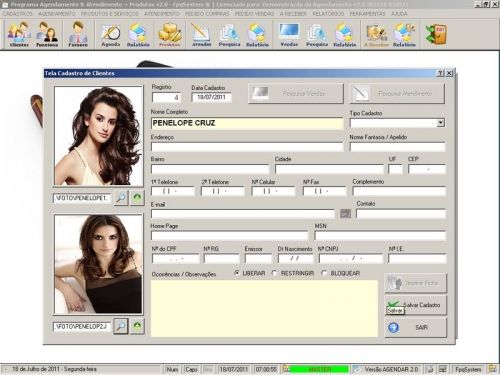
Task: Click the lower client photo thumbnail
Action: (x=98, y=264)
